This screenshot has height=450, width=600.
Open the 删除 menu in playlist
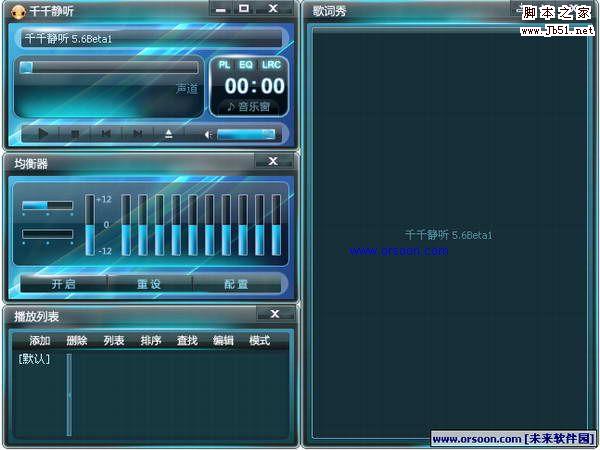click(x=77, y=341)
